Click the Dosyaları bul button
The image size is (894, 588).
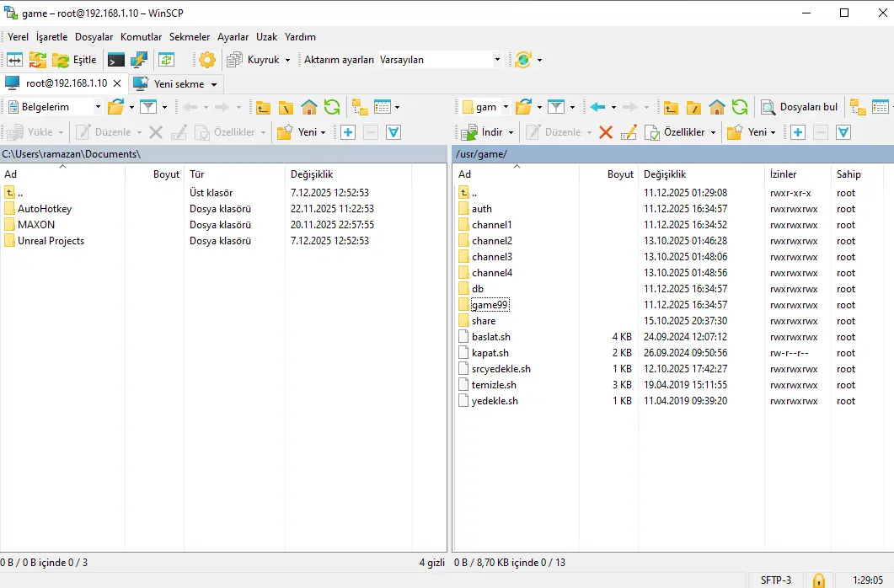tap(800, 107)
